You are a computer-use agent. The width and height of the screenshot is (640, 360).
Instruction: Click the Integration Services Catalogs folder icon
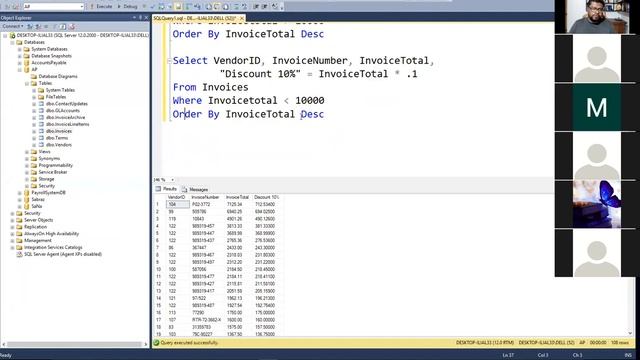(x=20, y=247)
